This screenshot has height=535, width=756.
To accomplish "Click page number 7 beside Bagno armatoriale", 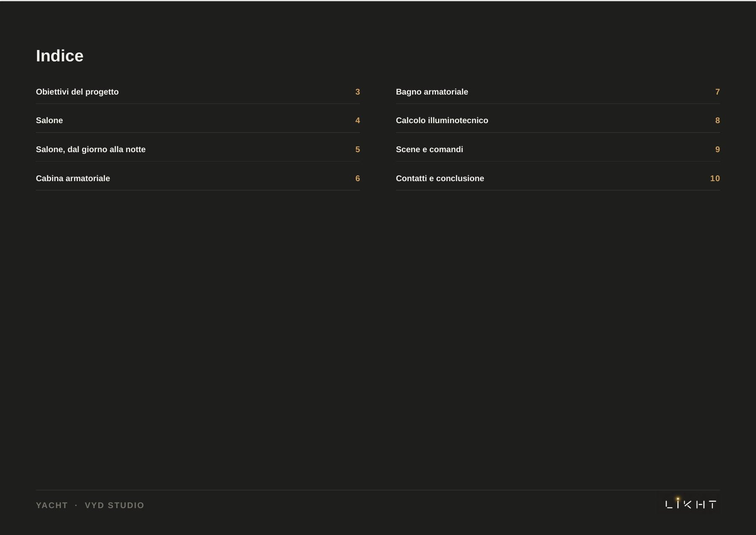I will click(x=717, y=92).
